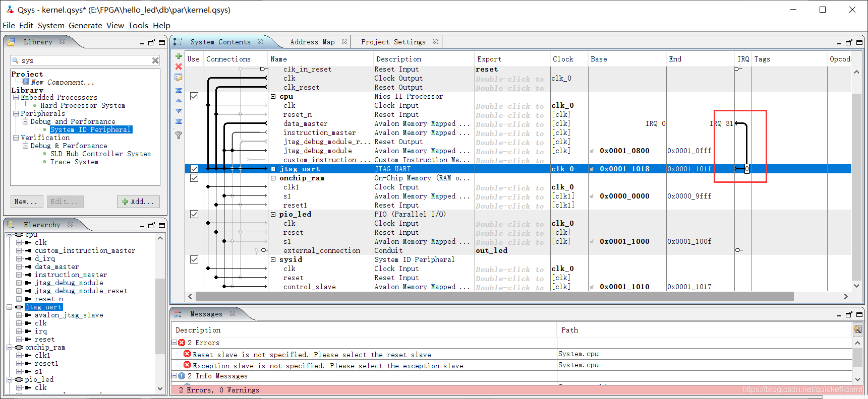Screen dimensions: 868x399
Task: Collapse the cpu component row
Action: pyautogui.click(x=273, y=97)
